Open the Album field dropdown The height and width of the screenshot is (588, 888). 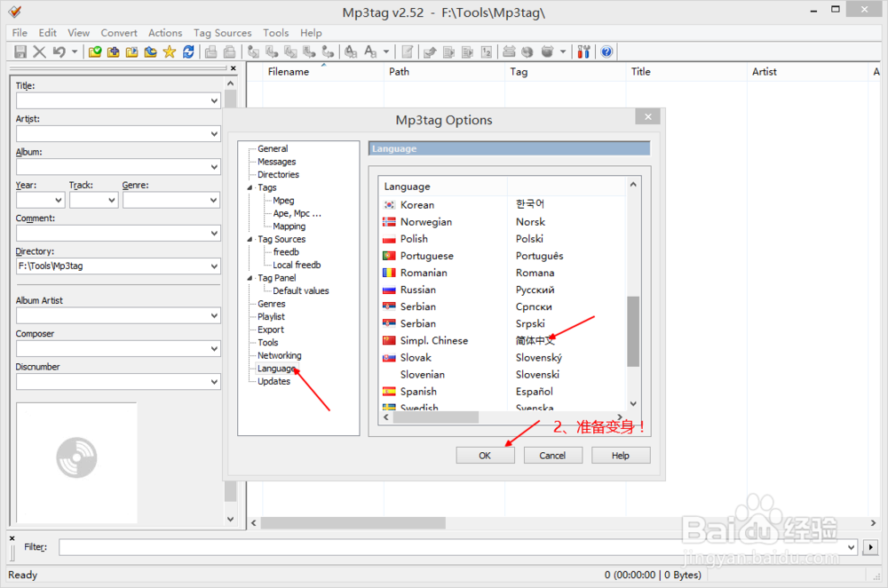pyautogui.click(x=214, y=167)
